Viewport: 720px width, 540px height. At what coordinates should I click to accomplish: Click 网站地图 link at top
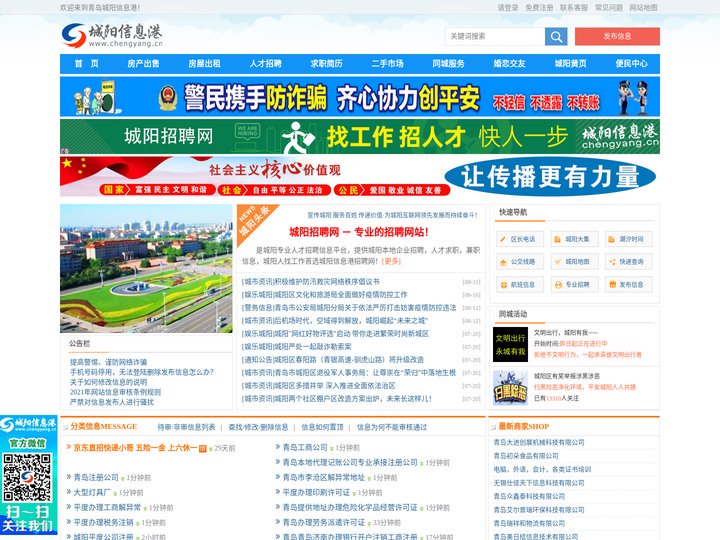(x=643, y=8)
